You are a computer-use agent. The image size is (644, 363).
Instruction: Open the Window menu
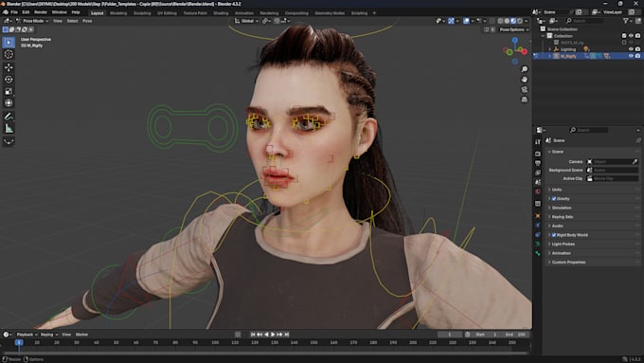(x=59, y=12)
